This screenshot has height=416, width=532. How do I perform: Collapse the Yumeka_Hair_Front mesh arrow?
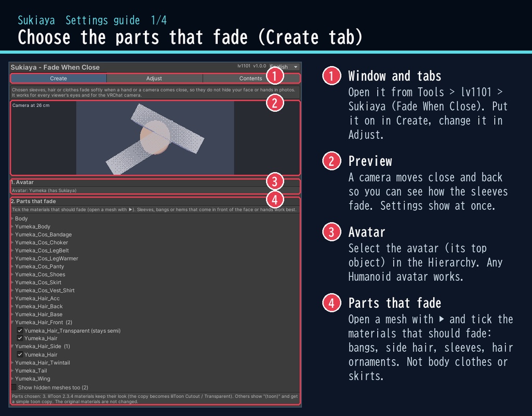(12, 322)
